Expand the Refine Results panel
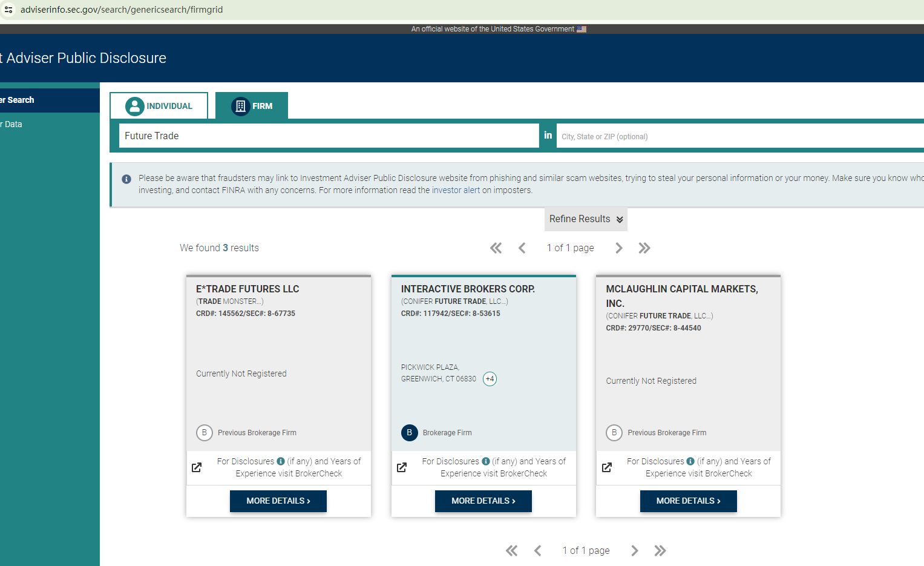Screen dimensions: 924x566 (x=586, y=219)
